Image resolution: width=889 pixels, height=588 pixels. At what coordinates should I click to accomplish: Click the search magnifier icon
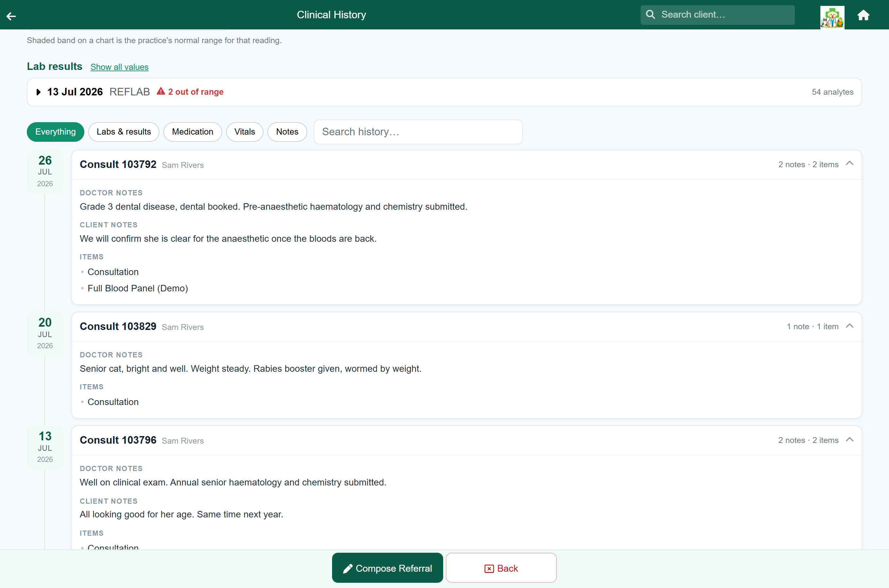[x=650, y=15]
